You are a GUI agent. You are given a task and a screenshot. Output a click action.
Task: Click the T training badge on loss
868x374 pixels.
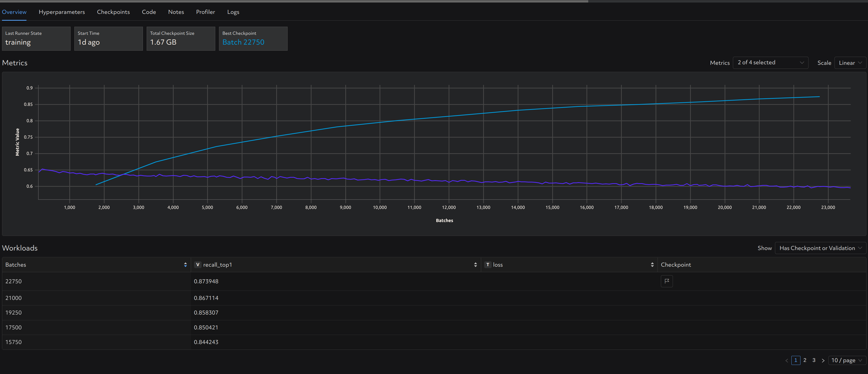point(488,265)
